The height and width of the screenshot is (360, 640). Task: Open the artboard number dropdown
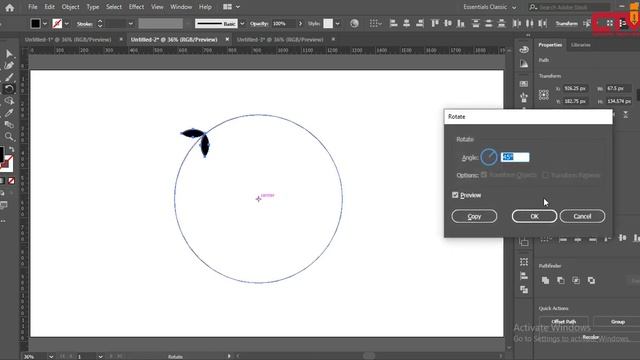[100, 356]
